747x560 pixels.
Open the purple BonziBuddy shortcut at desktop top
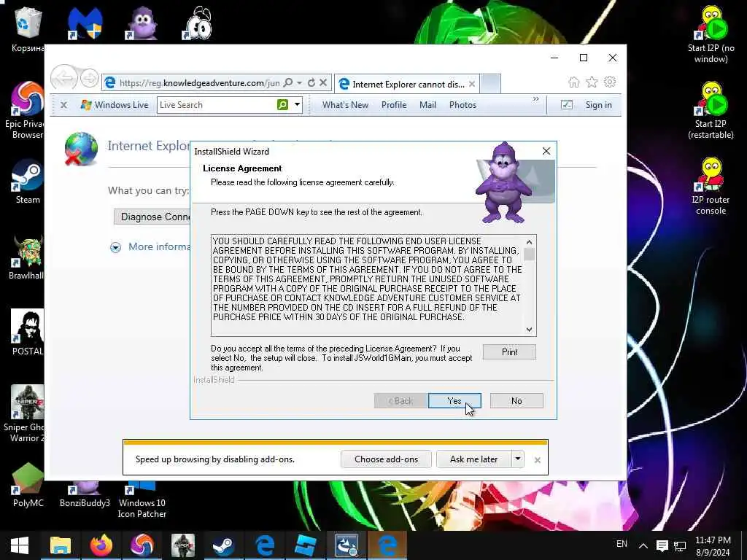pos(142,23)
